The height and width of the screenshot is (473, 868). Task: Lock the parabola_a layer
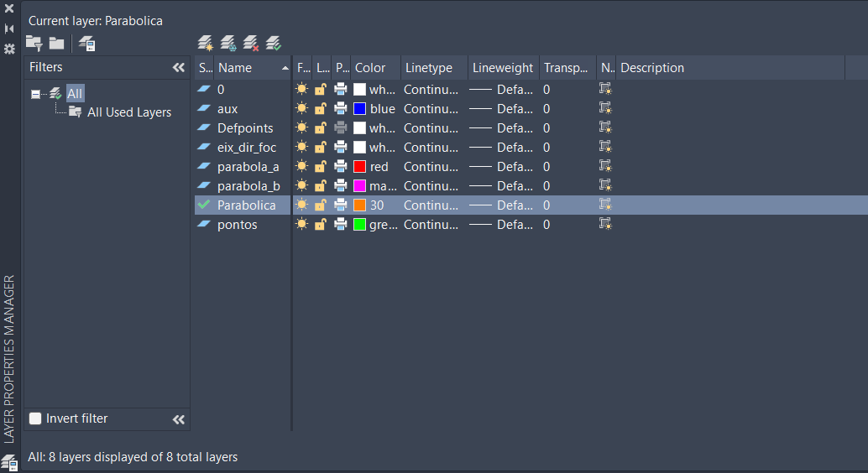point(320,167)
